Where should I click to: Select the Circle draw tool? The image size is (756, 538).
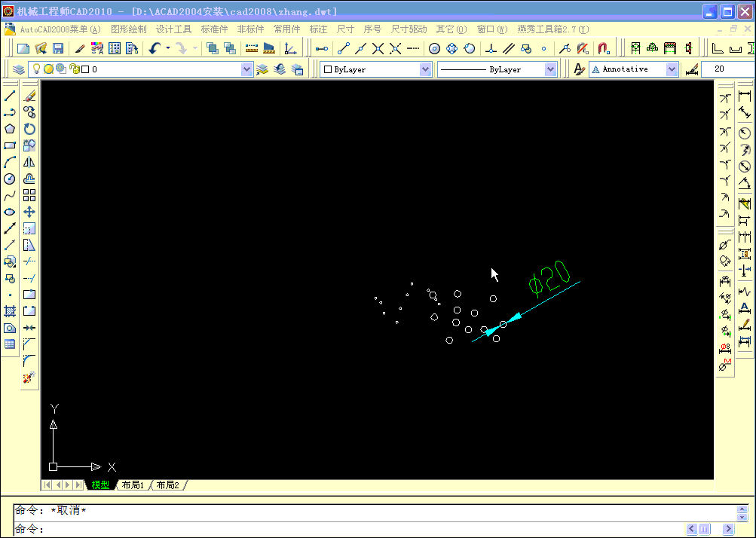(10, 179)
